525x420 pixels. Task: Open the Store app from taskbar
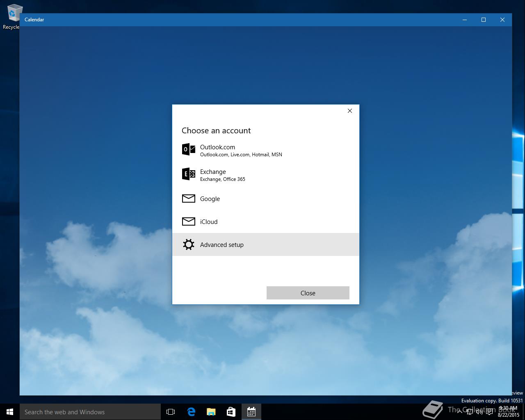click(231, 412)
